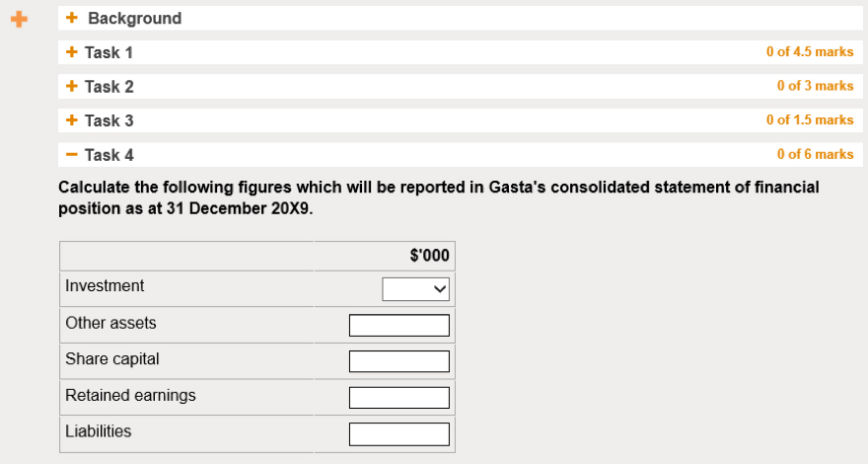
Task: Click the '0 of 3 marks' label
Action: coord(815,86)
